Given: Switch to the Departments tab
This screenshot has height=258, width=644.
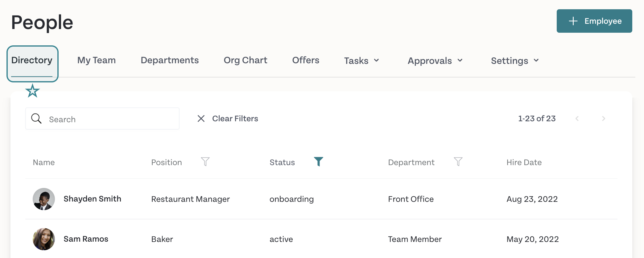Looking at the screenshot, I should click(x=170, y=60).
